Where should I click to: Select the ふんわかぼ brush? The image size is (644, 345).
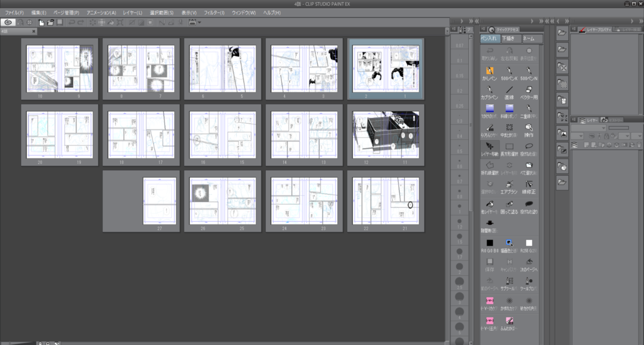click(x=509, y=323)
